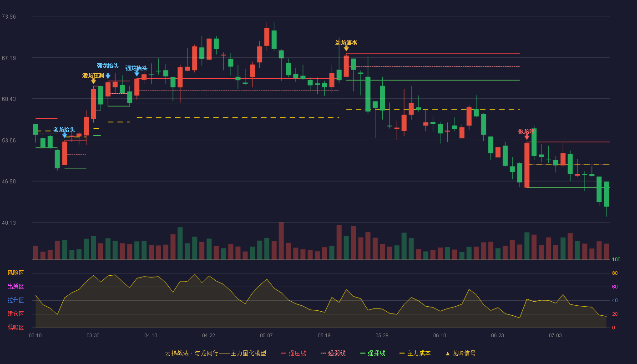Click the 06-10 date label

[x=440, y=335]
